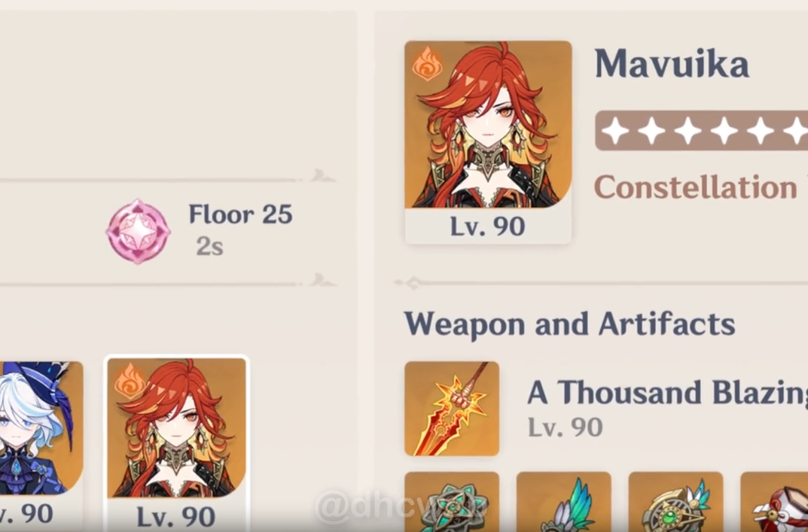Screen dimensions: 808x532
Task: Select the red-and-white goblet artifact icon
Action: [774, 502]
